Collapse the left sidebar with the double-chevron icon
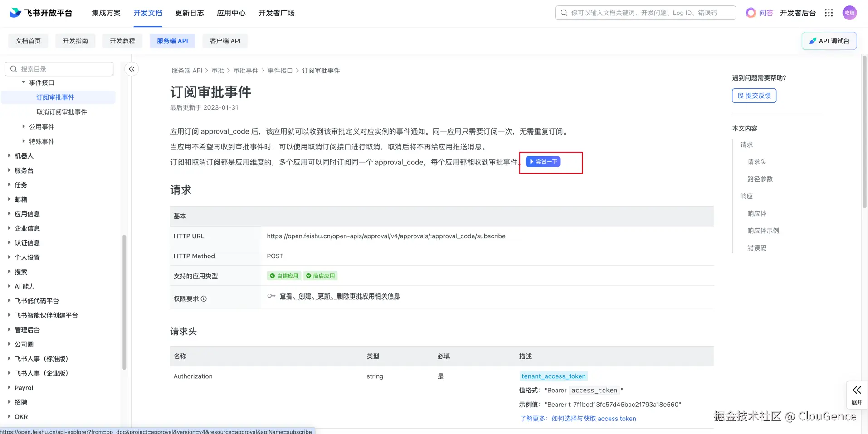The height and width of the screenshot is (434, 868). click(x=132, y=69)
